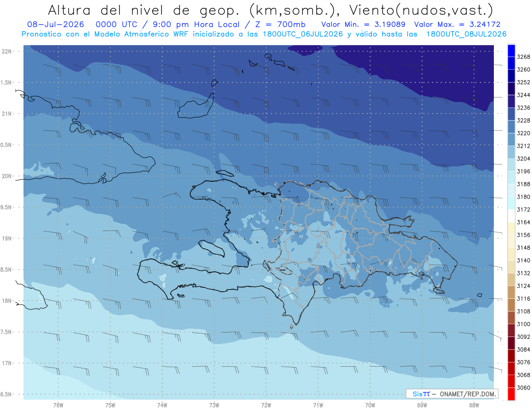
Task: Click the legend value '3068'
Action: (524, 375)
